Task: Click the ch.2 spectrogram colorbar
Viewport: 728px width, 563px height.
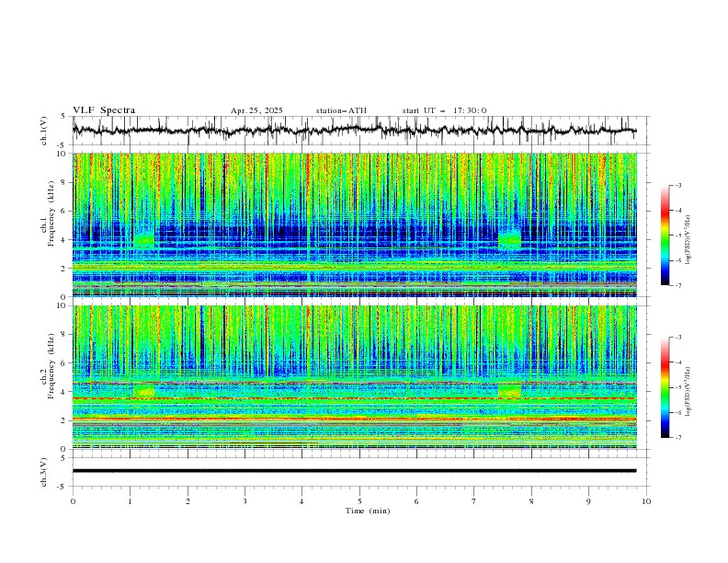Action: tap(665, 387)
